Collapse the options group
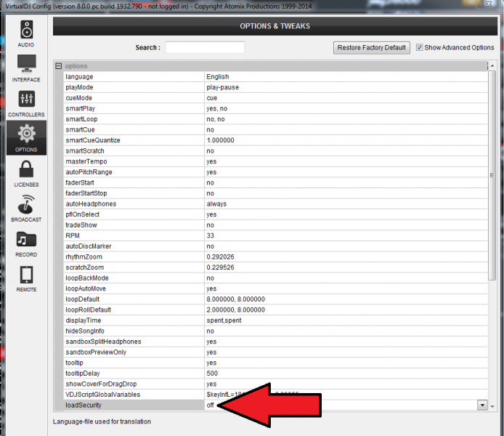Image resolution: width=504 pixels, height=436 pixels. click(x=59, y=66)
